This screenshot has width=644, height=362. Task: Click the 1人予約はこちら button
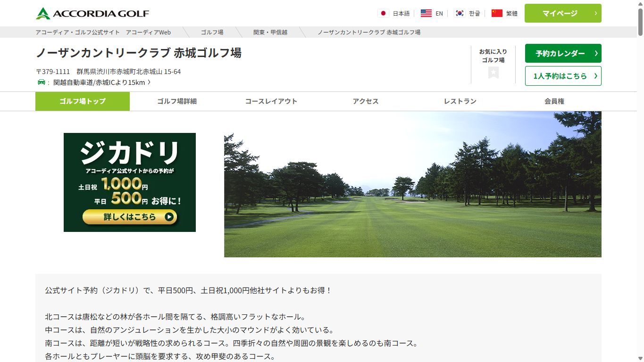(563, 76)
